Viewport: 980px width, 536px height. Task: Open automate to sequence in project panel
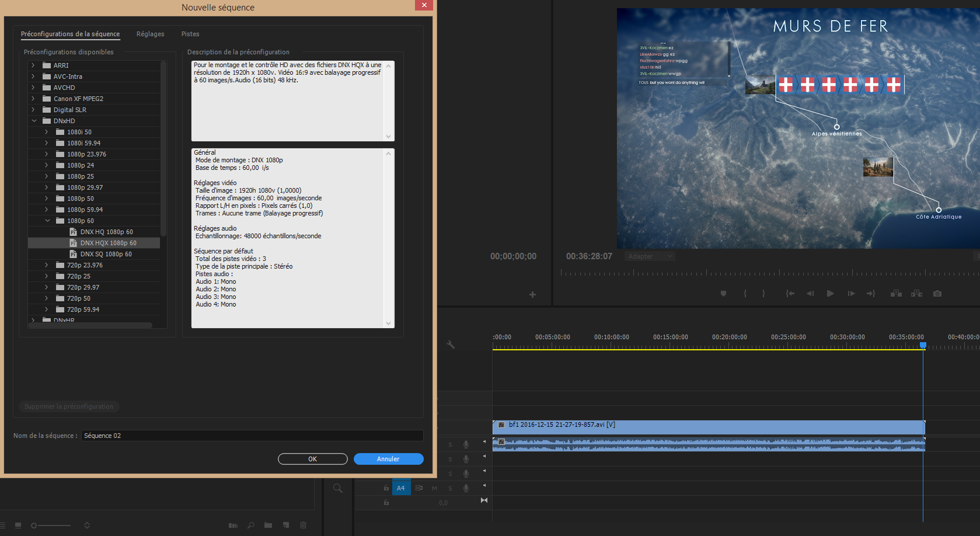tap(233, 525)
